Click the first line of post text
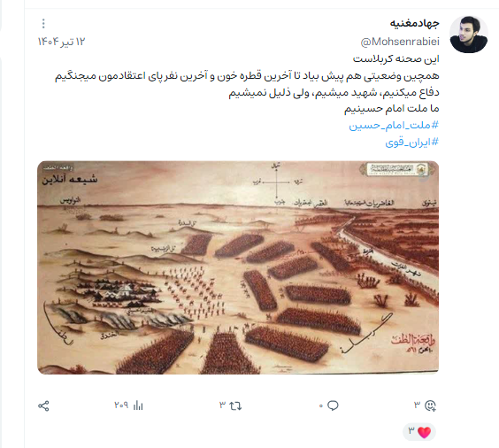Image resolution: width=499 pixels, height=448 pixels. point(395,59)
